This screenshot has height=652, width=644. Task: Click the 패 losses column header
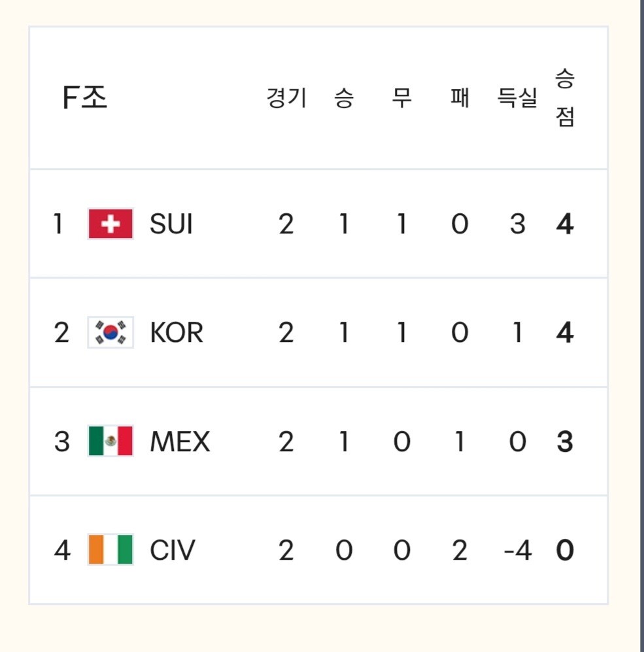(460, 99)
